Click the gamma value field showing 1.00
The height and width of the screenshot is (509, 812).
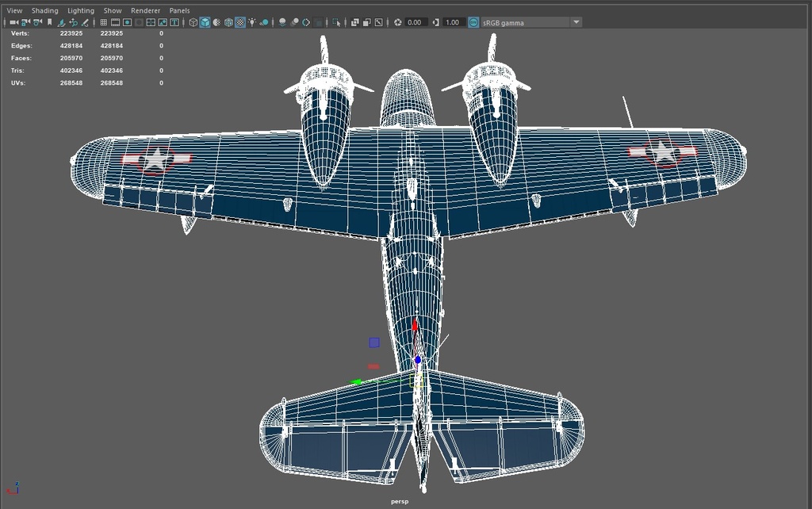coord(452,22)
